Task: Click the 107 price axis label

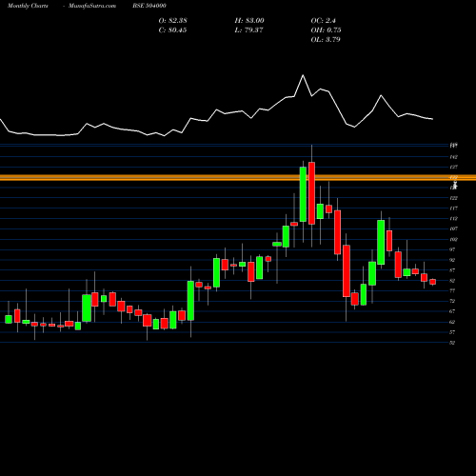Action: point(453,228)
